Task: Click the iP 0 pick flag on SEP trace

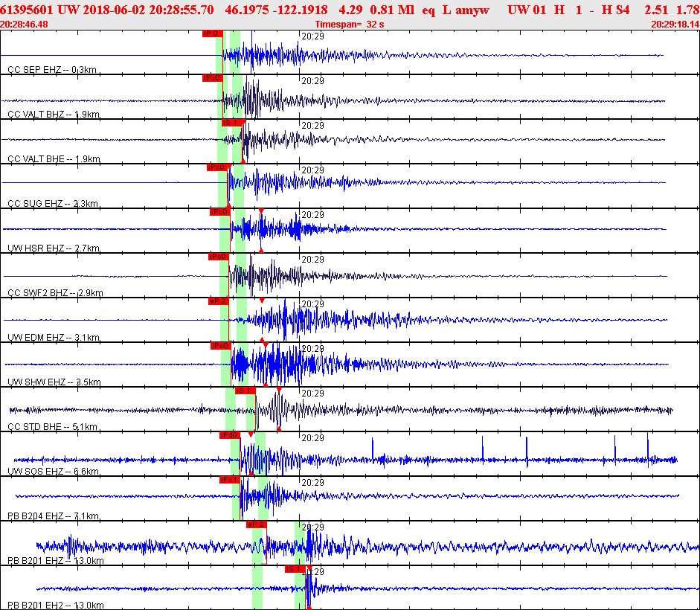Action: 213,33
